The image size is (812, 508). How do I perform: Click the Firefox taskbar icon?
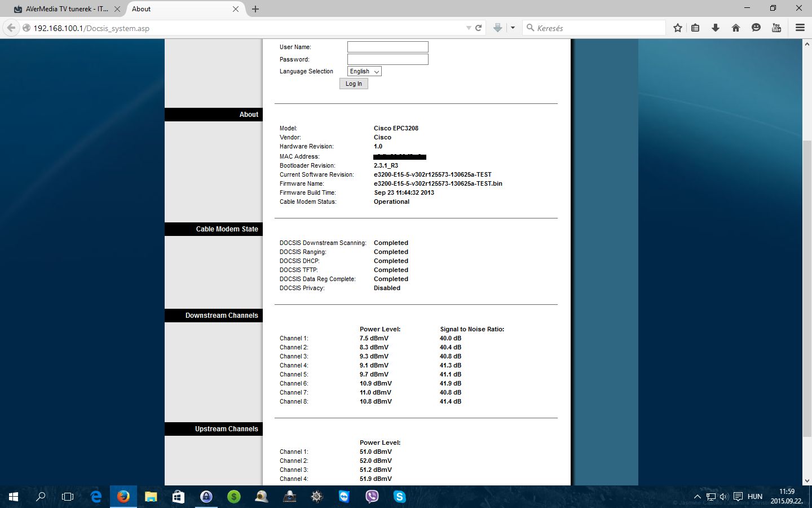pos(123,497)
